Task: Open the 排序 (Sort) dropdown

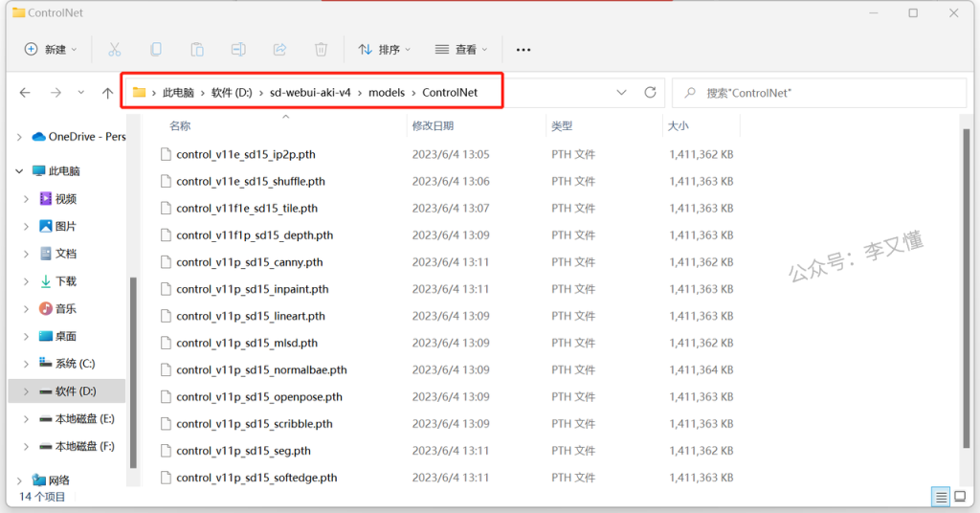Action: tap(385, 50)
